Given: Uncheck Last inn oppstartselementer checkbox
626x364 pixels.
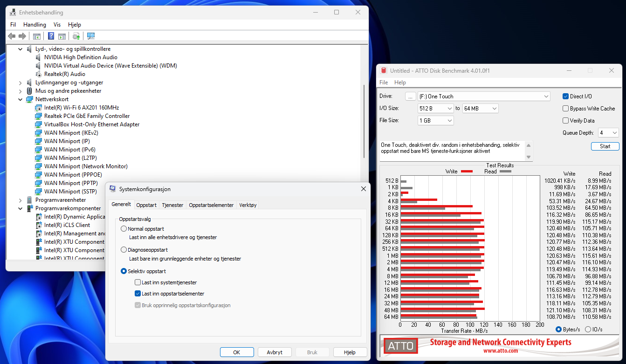Looking at the screenshot, I should [x=138, y=294].
